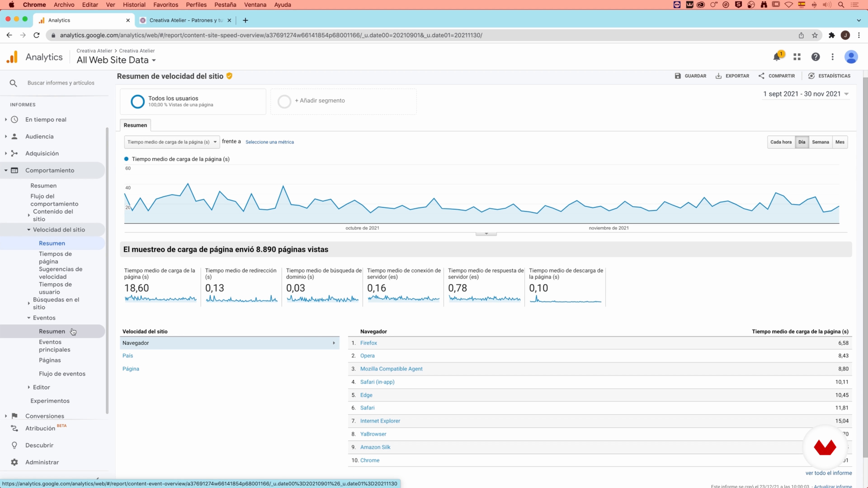
Task: Click + Añadir segmento box
Action: (x=343, y=101)
